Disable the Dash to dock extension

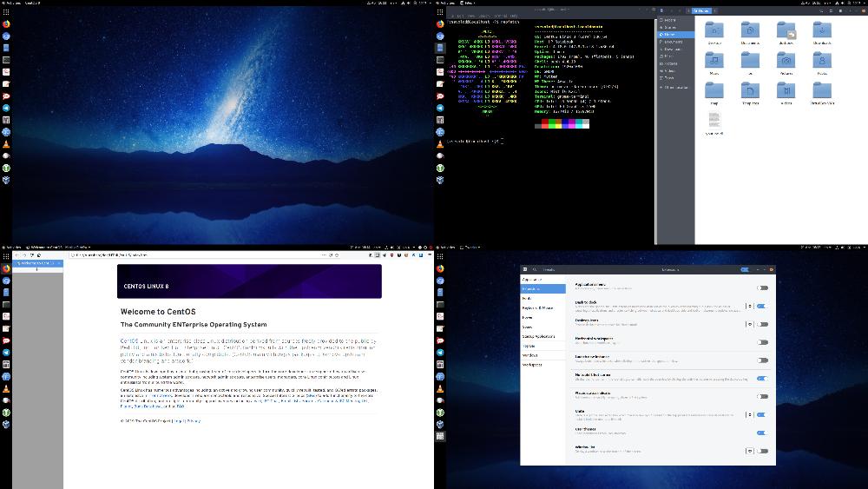coord(762,307)
